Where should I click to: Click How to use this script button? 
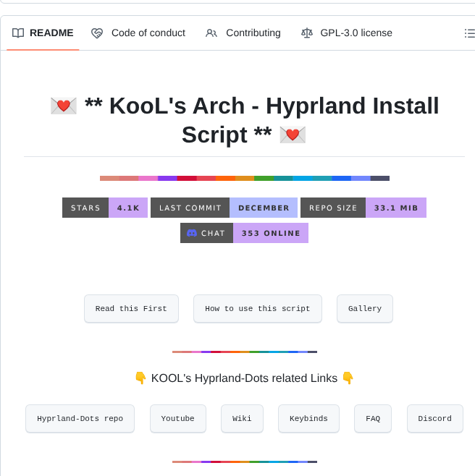coord(258,309)
